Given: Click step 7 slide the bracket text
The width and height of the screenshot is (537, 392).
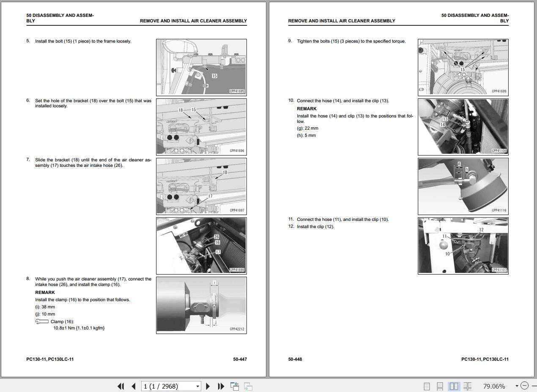Looking at the screenshot, I should 93,163.
